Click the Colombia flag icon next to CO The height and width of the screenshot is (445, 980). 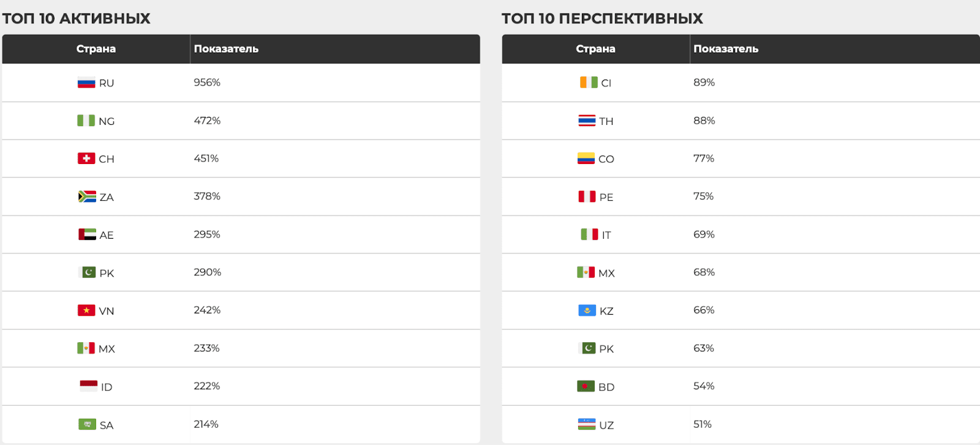pos(586,159)
